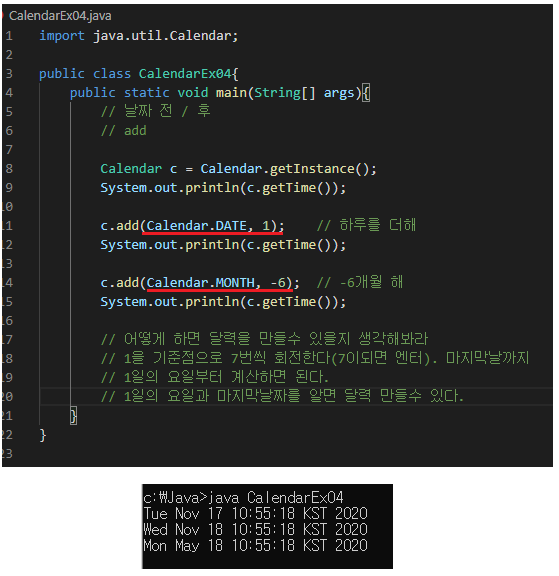The height and width of the screenshot is (576, 559).
Task: Click output line 'Tue Nov 17 10:55:18 KST 2020'
Action: [256, 514]
